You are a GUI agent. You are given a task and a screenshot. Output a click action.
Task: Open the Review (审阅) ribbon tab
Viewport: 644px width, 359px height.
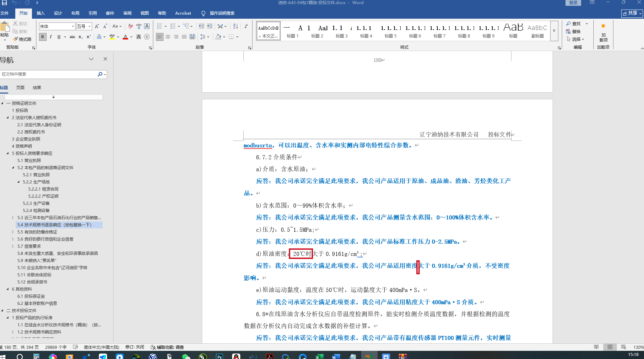[127, 13]
